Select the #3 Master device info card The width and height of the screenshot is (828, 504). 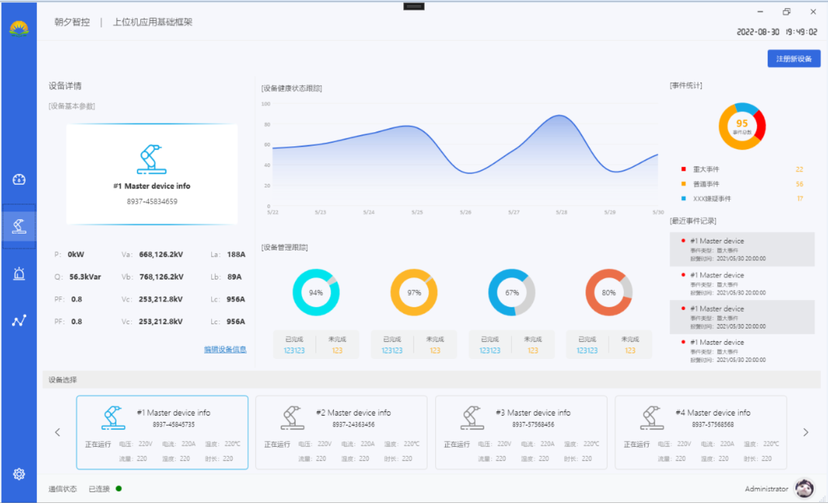point(521,433)
